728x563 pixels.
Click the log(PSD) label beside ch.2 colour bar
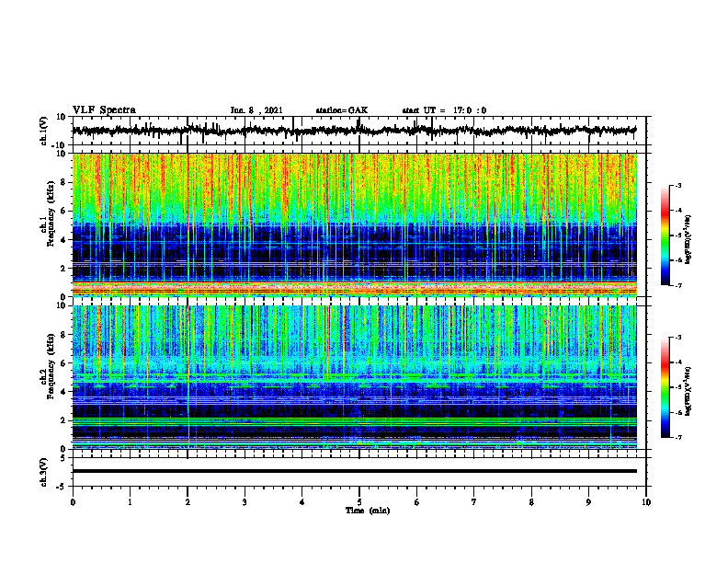pyautogui.click(x=688, y=391)
